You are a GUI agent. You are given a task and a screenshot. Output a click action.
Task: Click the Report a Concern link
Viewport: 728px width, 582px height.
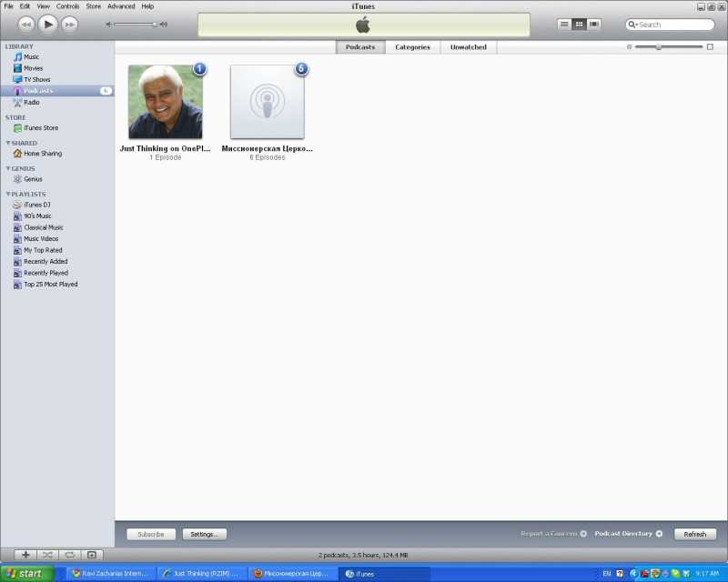553,534
